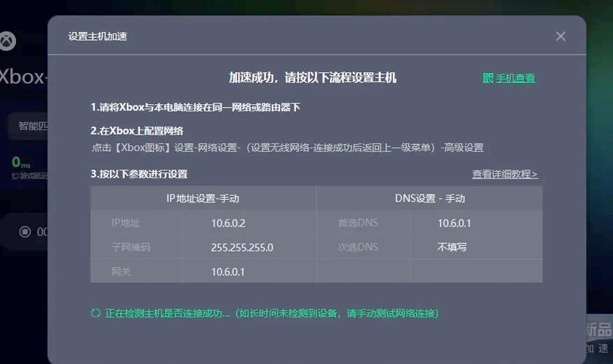Image resolution: width=613 pixels, height=364 pixels.
Task: Open the 智能匹配 node selector
Action: point(29,125)
